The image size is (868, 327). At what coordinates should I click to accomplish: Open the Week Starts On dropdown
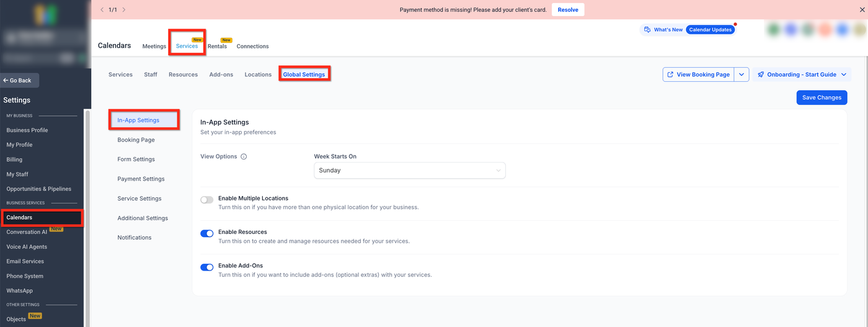coord(409,171)
